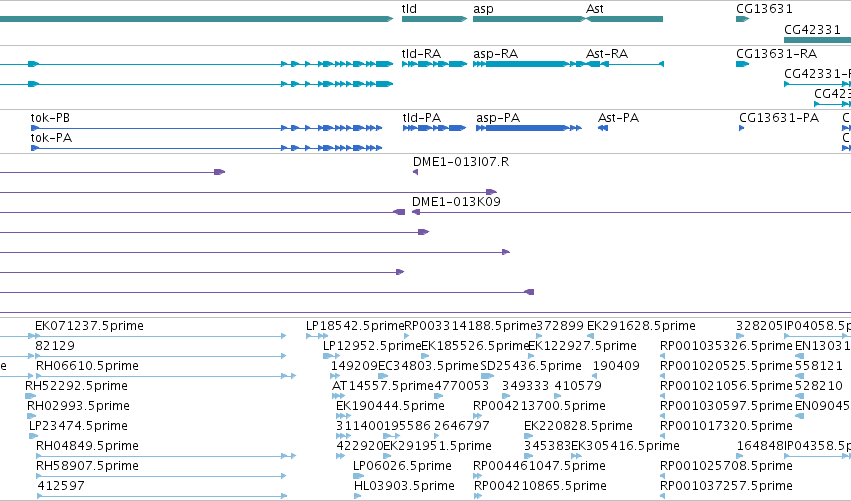Select the tld gene label
Image resolution: width=851 pixels, height=501 pixels.
tap(409, 9)
